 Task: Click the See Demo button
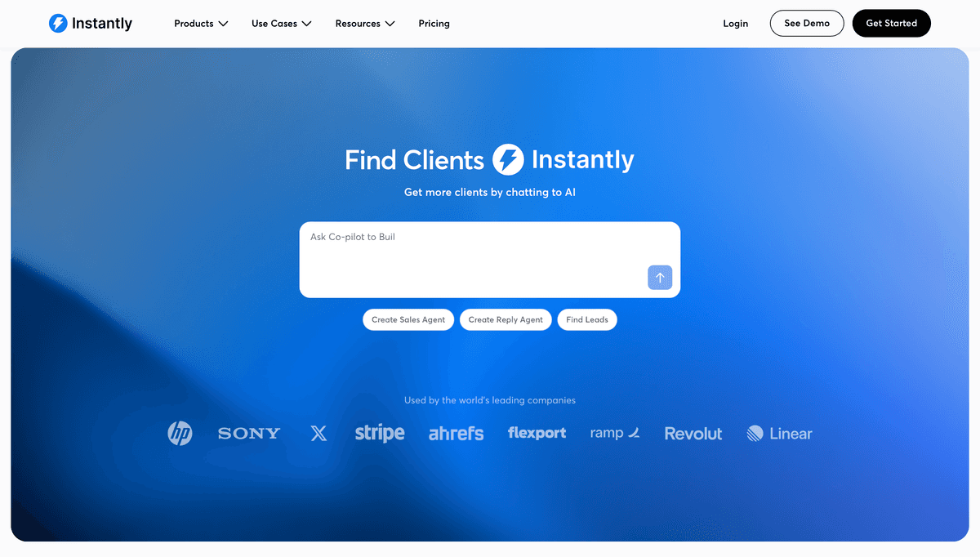(x=807, y=23)
